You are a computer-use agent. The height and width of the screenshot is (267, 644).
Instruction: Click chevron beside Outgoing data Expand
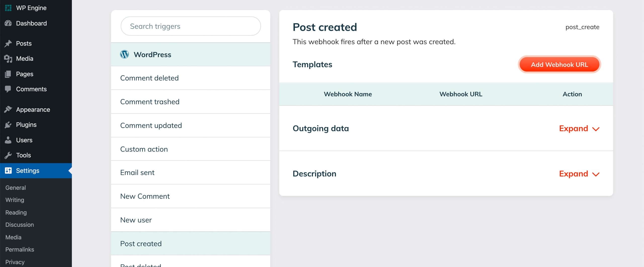(x=596, y=129)
